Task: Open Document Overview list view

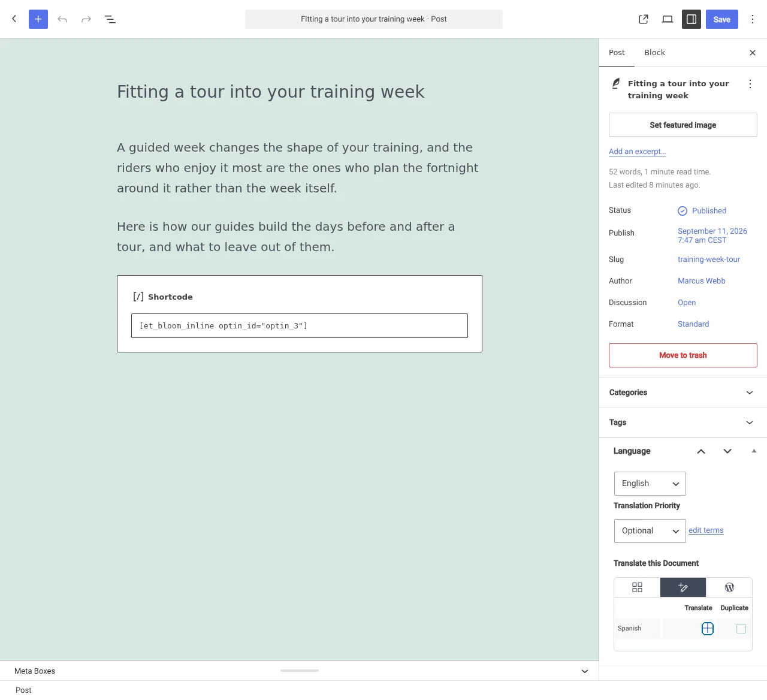Action: (x=110, y=19)
